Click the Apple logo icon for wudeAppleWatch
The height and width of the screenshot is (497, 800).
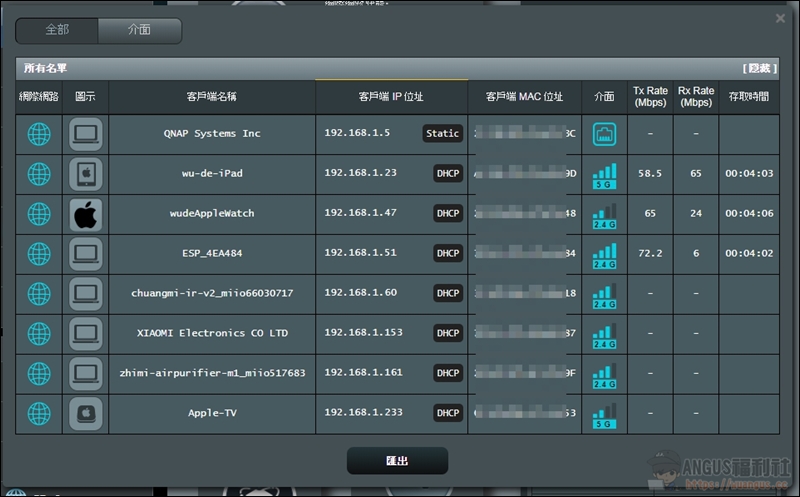[85, 214]
